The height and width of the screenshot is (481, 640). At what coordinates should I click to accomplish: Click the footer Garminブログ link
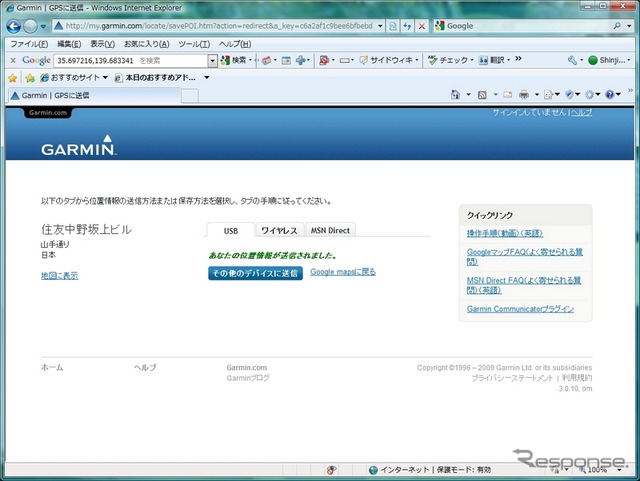tap(248, 378)
